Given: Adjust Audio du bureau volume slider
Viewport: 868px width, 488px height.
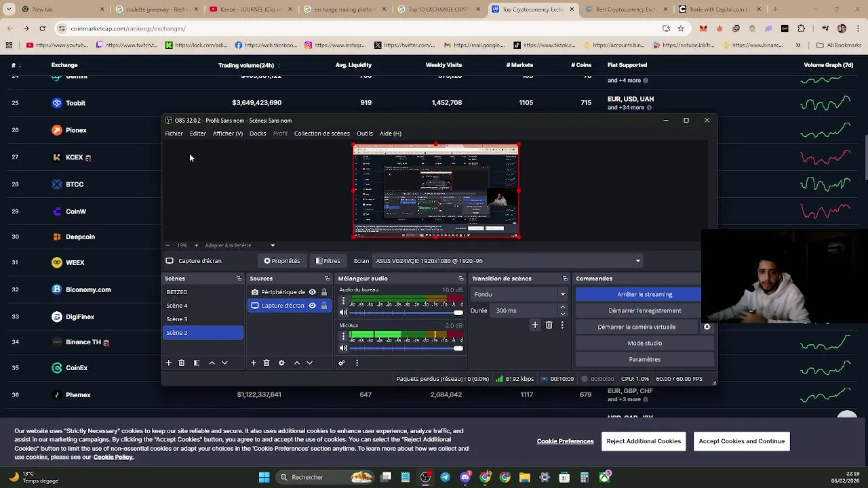Looking at the screenshot, I should point(406,312).
